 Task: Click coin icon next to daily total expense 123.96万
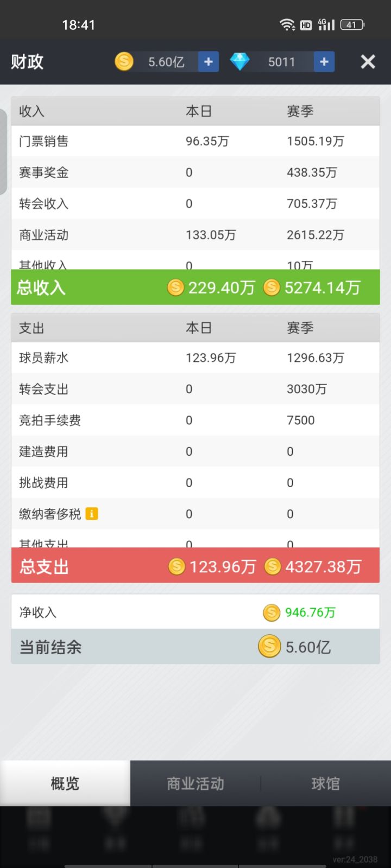pos(176,566)
